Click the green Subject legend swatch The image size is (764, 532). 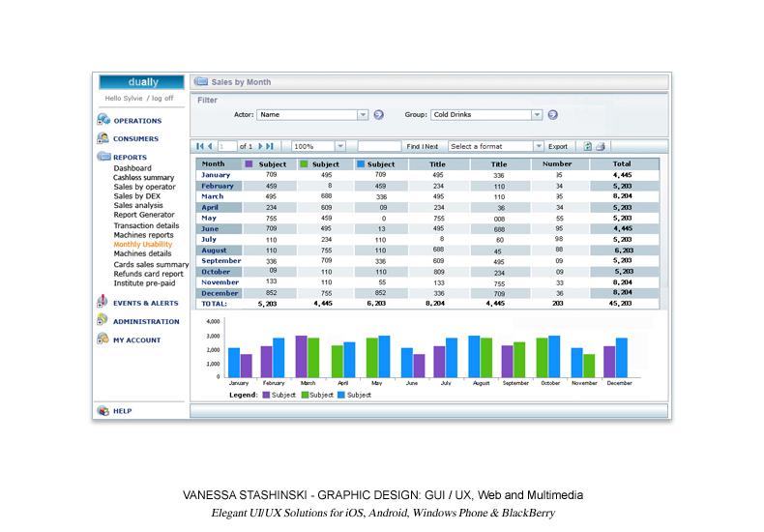[305, 395]
